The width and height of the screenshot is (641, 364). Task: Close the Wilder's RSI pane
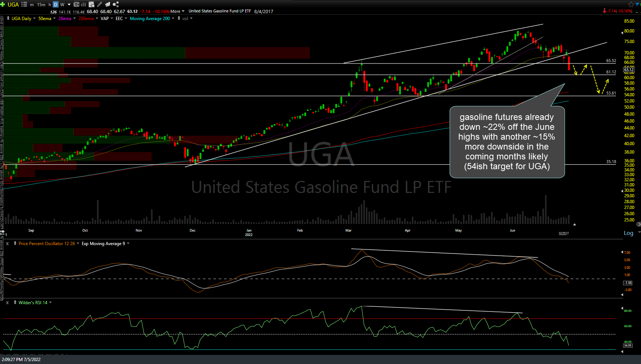(x=7, y=303)
